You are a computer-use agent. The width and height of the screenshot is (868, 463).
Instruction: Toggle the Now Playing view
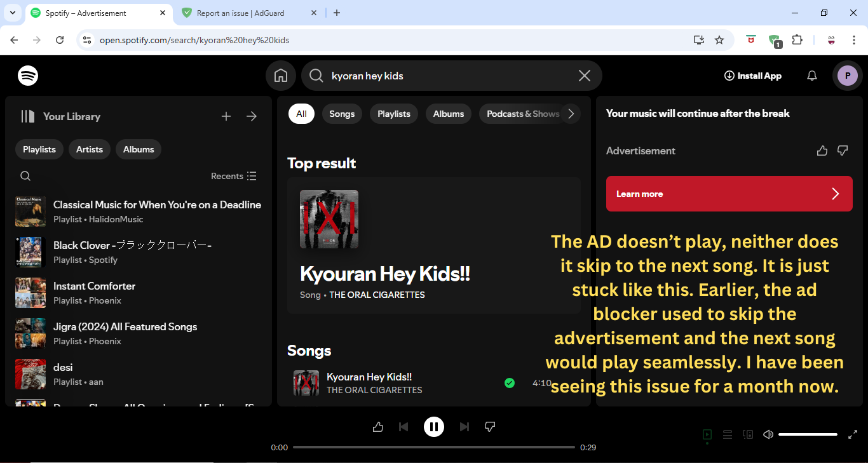click(x=707, y=434)
